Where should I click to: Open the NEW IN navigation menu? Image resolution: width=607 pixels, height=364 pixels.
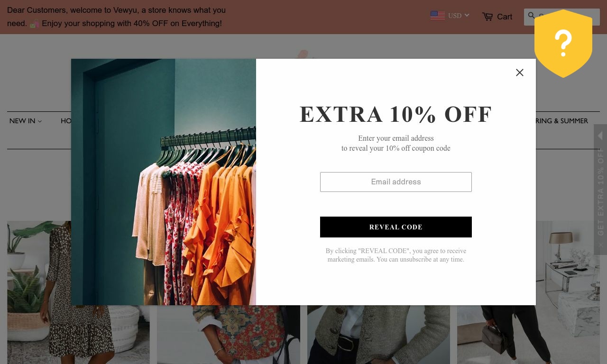[x=26, y=121]
